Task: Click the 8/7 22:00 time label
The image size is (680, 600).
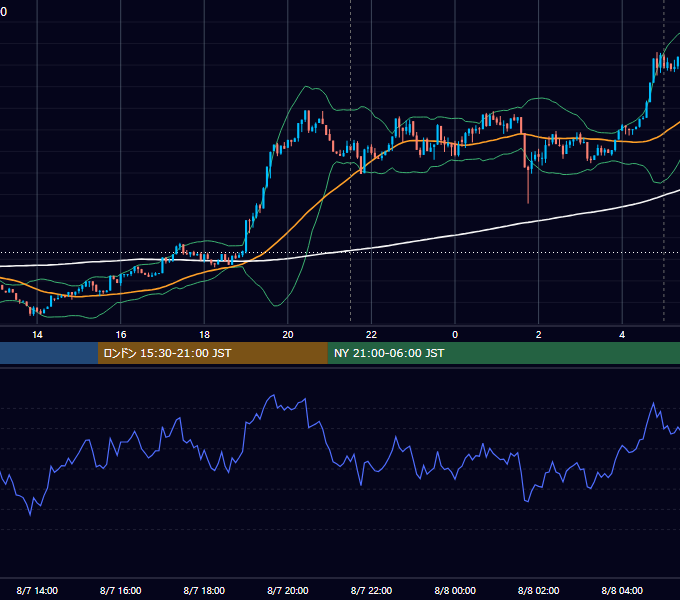Action: [x=371, y=590]
